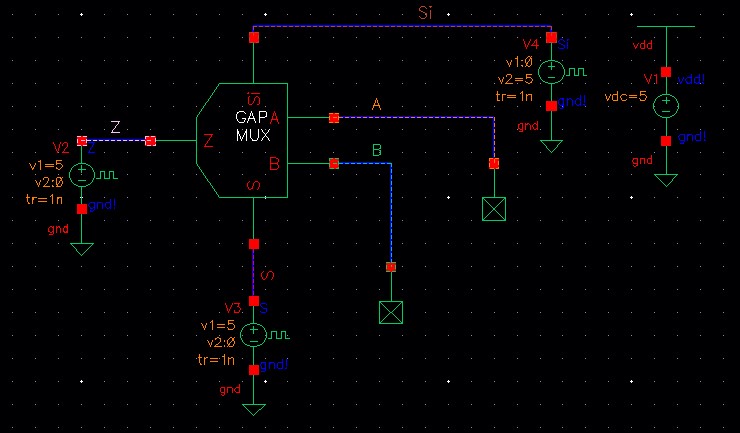The width and height of the screenshot is (740, 433).
Task: Click the ground symbol under V1
Action: [x=666, y=180]
